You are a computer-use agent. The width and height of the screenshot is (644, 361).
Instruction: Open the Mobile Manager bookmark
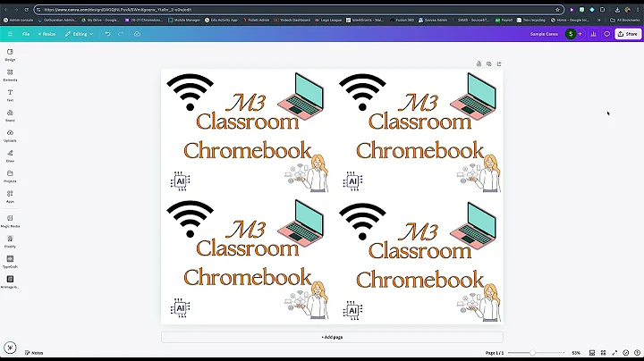tap(184, 20)
